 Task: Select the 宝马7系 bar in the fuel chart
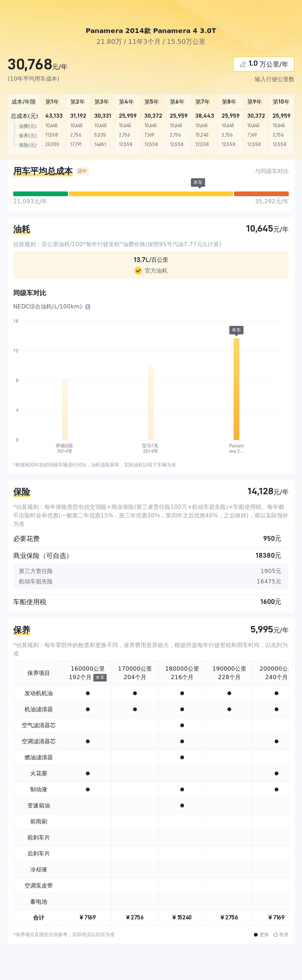(151, 403)
